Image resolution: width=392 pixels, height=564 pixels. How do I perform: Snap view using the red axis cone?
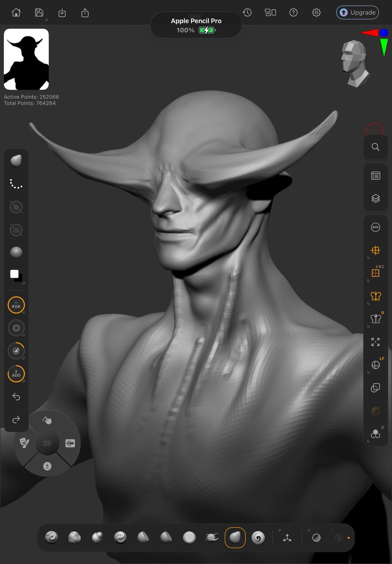click(369, 33)
